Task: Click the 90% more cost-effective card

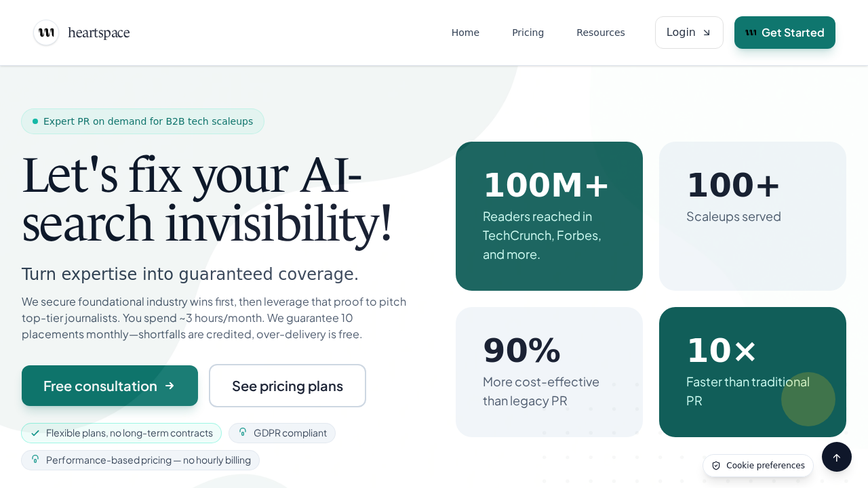Action: point(549,372)
